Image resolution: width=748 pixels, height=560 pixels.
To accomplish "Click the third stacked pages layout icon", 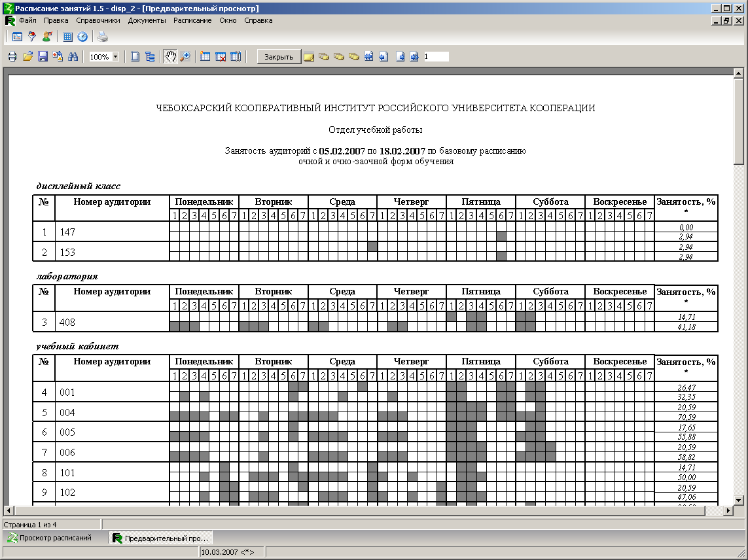I will (354, 57).
